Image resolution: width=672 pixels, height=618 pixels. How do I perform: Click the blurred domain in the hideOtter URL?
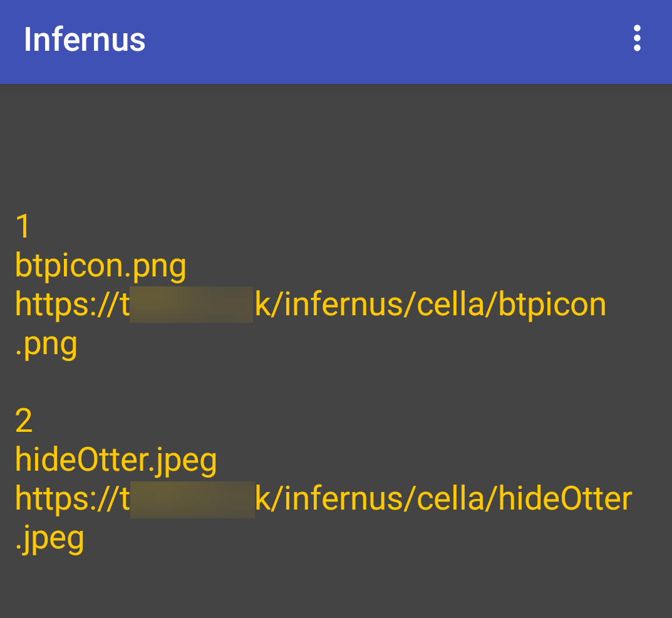(192, 500)
